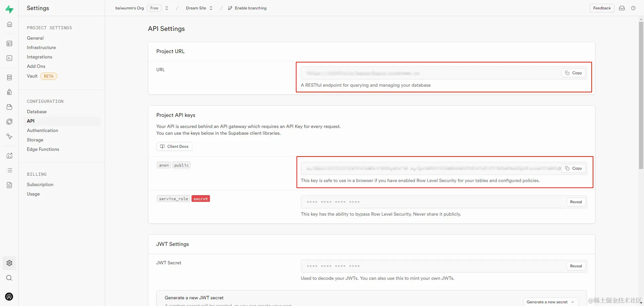Open the API Docs document icon
The image size is (644, 306).
click(x=9, y=185)
